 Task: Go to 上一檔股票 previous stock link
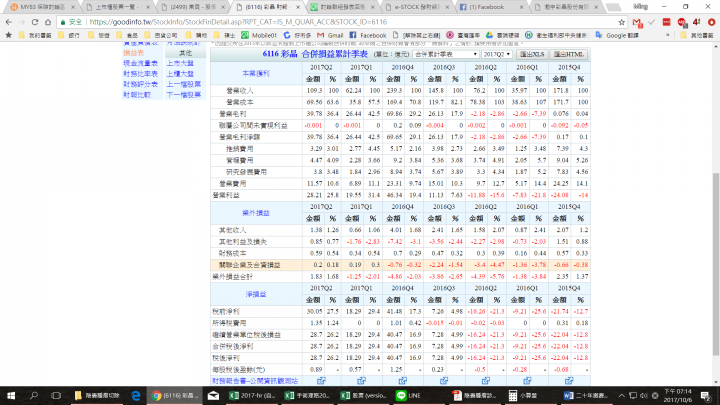(x=184, y=84)
